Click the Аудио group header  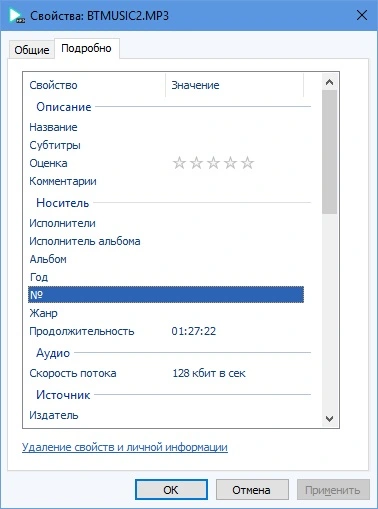point(53,353)
